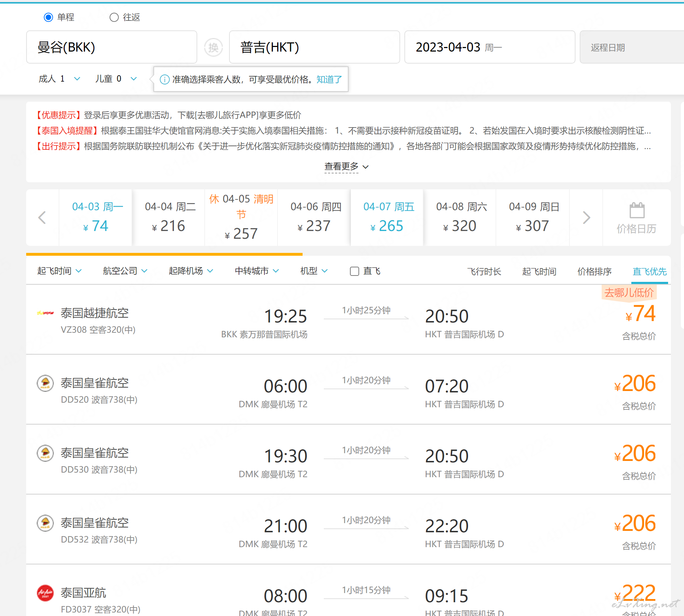Click the 【出行提示】 notice line
684x616 pixels.
coord(342,146)
